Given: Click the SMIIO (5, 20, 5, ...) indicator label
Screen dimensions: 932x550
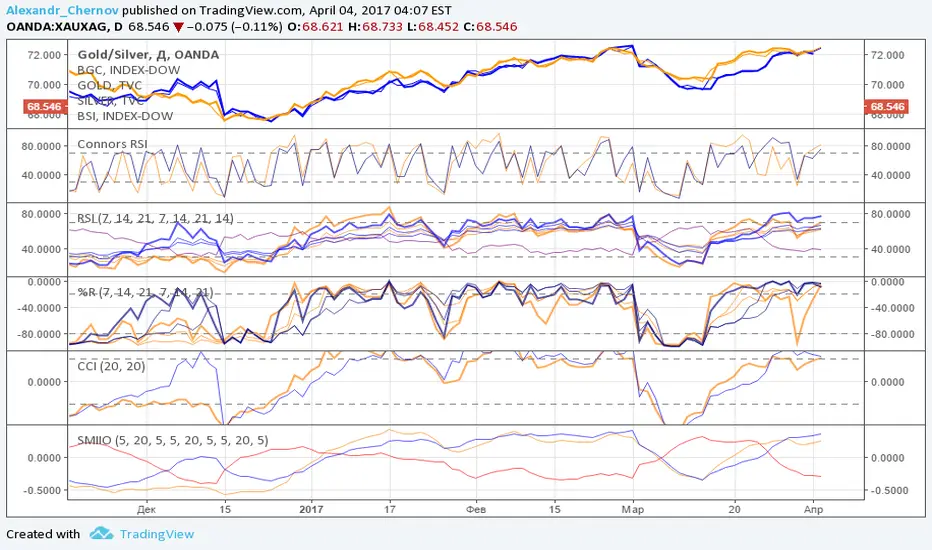Looking at the screenshot, I should pos(172,441).
